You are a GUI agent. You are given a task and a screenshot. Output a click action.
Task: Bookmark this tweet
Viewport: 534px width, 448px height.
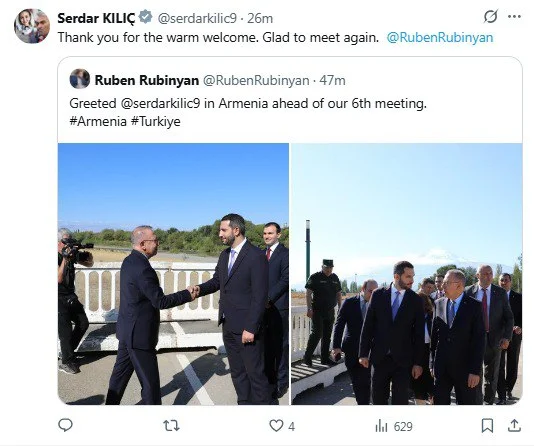point(487,426)
